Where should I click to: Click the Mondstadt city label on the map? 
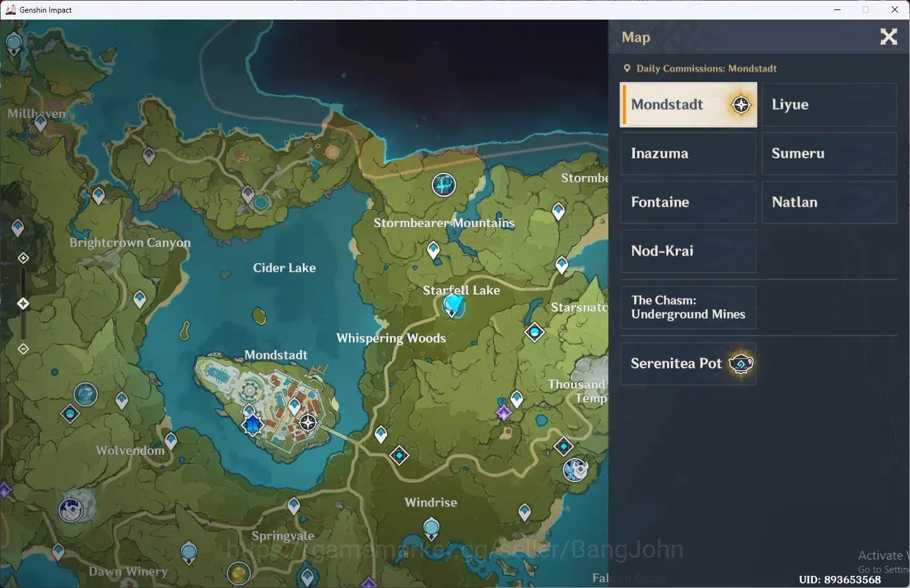click(x=276, y=355)
